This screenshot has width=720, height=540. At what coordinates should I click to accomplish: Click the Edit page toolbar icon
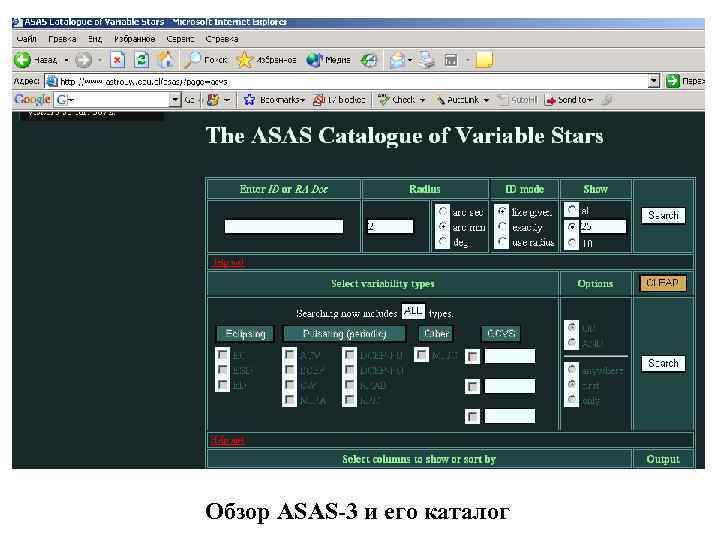[451, 60]
